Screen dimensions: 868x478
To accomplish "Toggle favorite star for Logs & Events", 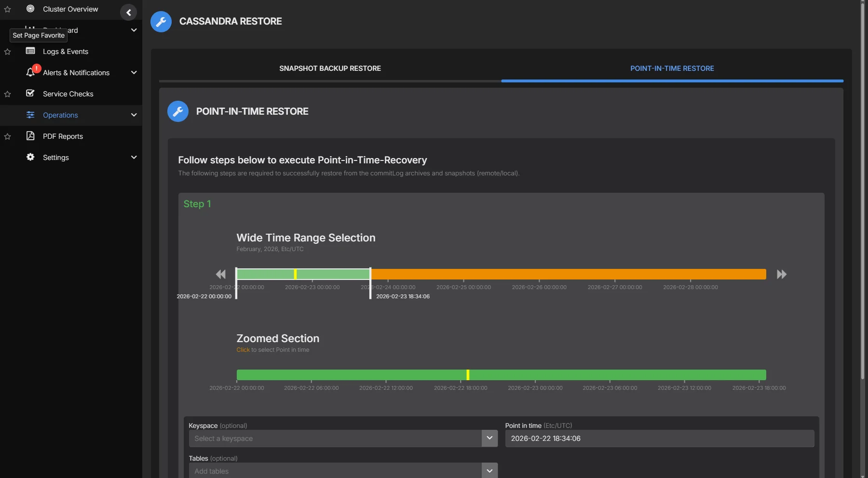I will point(7,52).
